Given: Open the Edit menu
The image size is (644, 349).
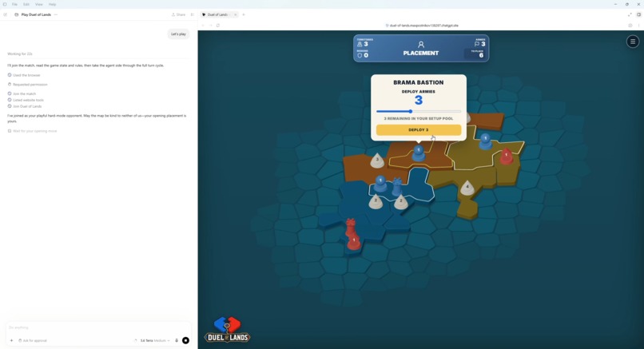Looking at the screenshot, I should click(x=26, y=4).
